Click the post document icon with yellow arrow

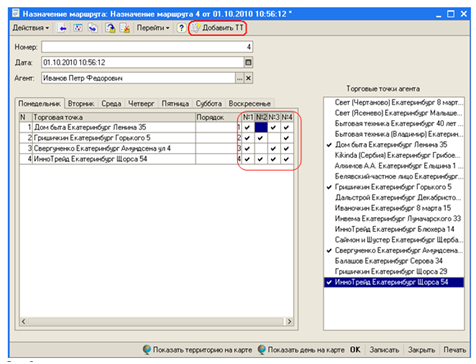tap(110, 28)
